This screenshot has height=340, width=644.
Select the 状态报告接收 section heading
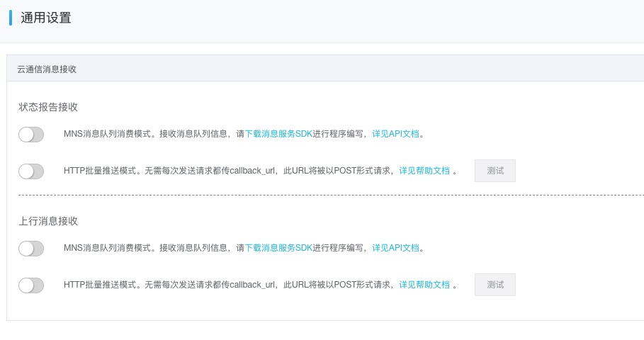[x=48, y=107]
